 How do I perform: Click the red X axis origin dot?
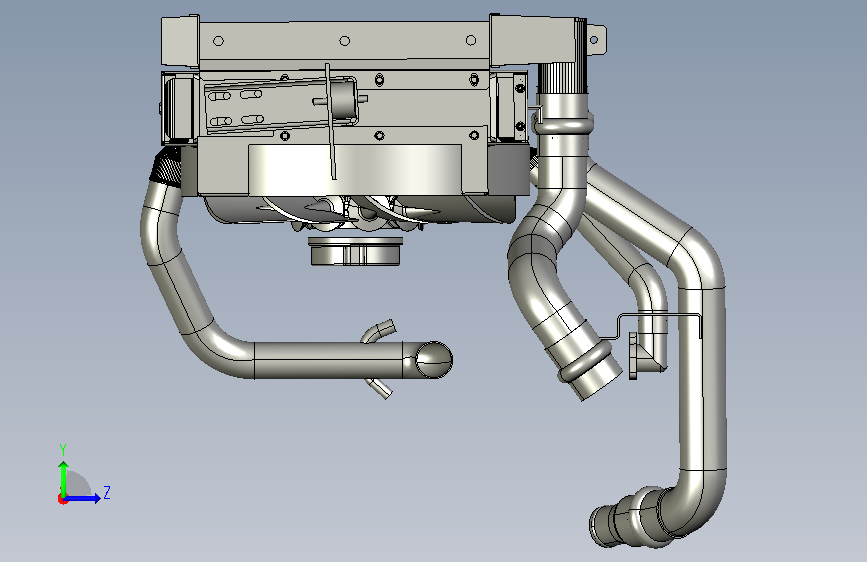tap(62, 499)
